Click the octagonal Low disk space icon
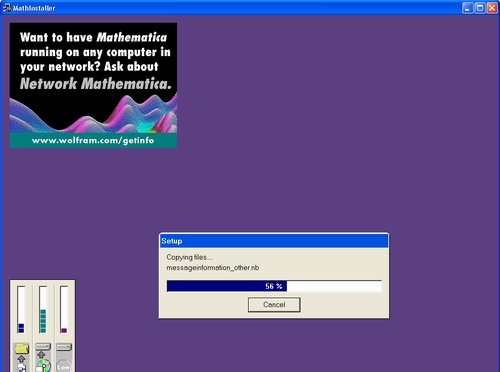This screenshot has height=372, width=500. click(x=64, y=366)
